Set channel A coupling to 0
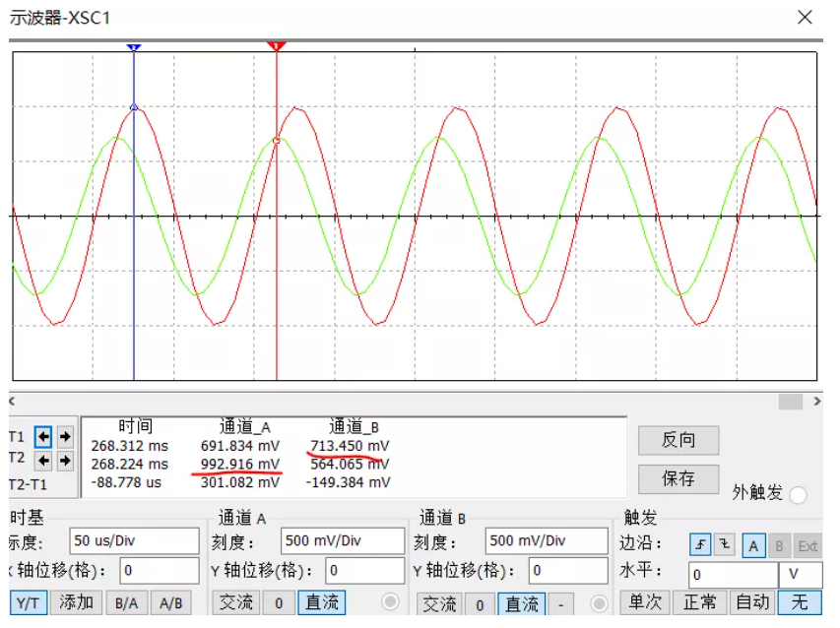The height and width of the screenshot is (628, 840). 279,603
